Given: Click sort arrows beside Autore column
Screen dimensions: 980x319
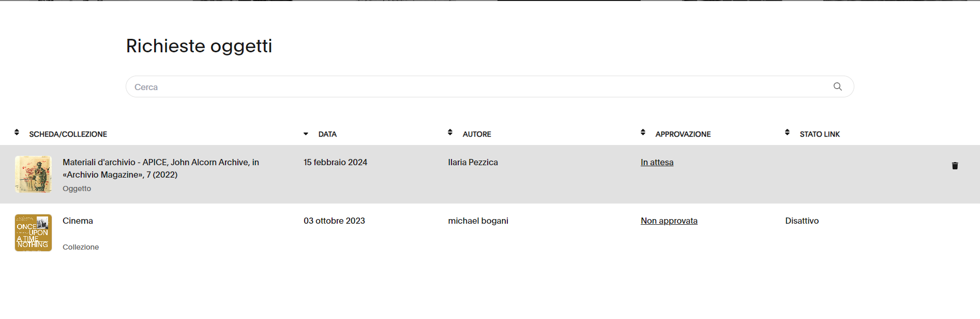Looking at the screenshot, I should (x=450, y=133).
